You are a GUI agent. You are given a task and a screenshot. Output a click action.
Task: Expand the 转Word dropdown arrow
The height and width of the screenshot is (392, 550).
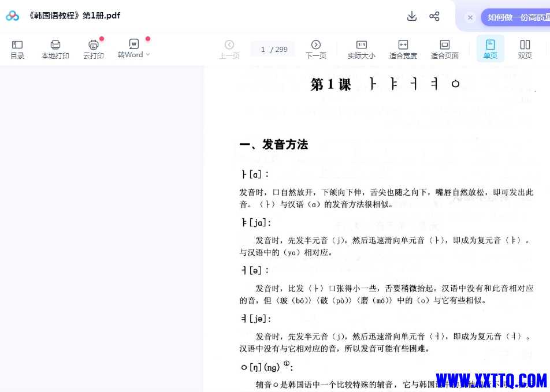[148, 55]
